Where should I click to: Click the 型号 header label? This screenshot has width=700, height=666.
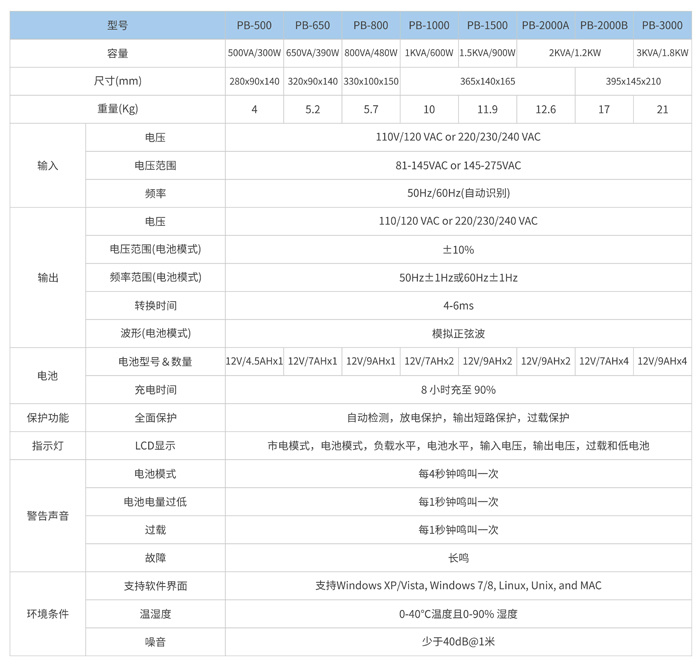[x=117, y=25]
